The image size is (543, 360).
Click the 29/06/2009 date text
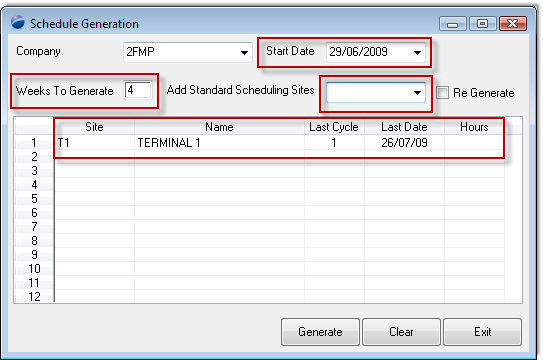[x=358, y=52]
